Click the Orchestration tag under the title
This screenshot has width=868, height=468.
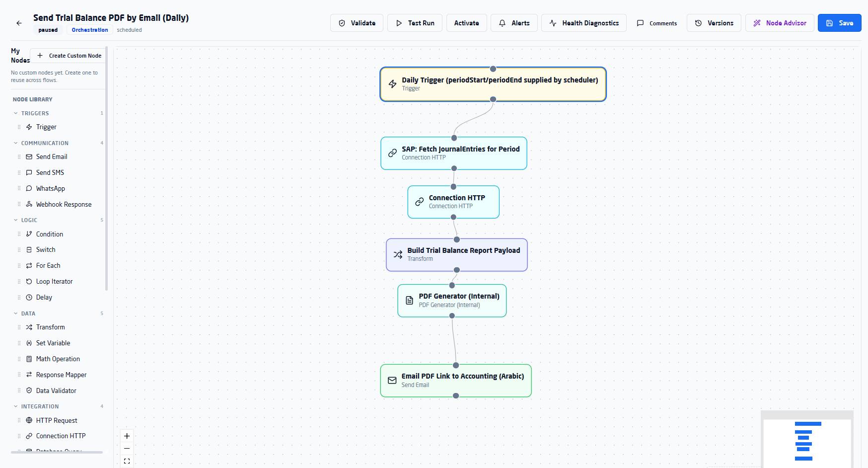[x=90, y=30]
